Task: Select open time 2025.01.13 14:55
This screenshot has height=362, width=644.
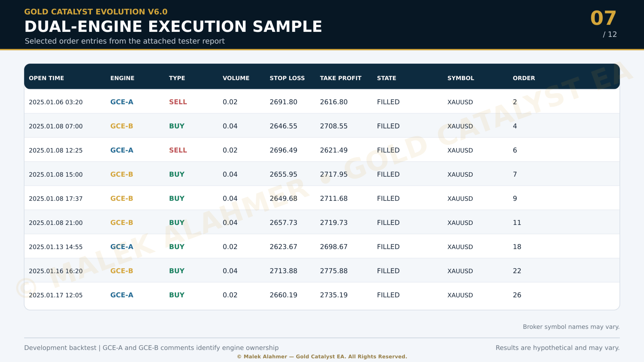Action: click(x=56, y=247)
